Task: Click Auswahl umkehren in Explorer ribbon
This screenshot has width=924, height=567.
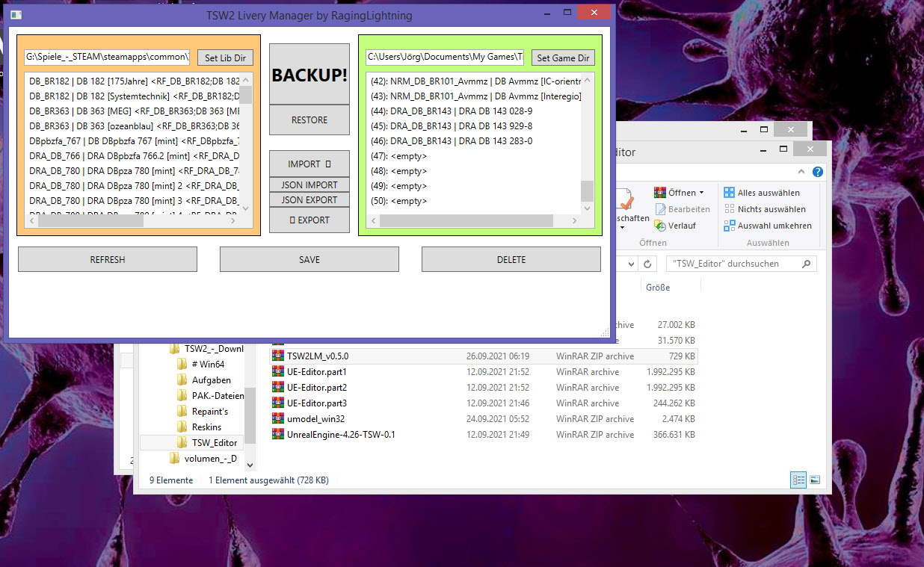Action: [768, 226]
